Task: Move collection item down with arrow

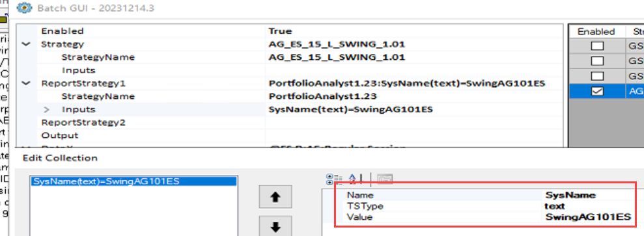Action: click(275, 227)
